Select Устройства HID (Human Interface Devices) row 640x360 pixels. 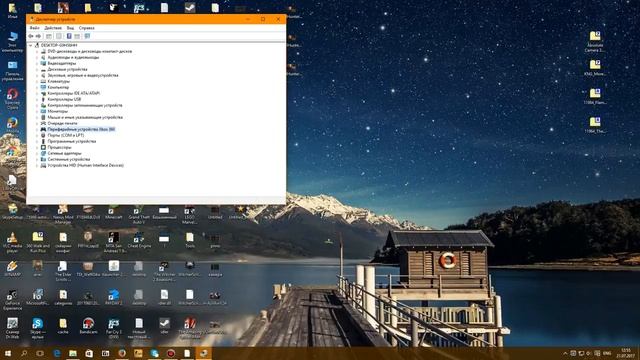pos(82,165)
